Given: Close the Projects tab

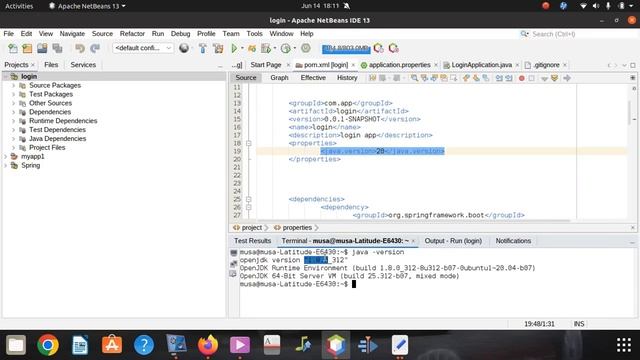Looking at the screenshot, I should pyautogui.click(x=33, y=65).
